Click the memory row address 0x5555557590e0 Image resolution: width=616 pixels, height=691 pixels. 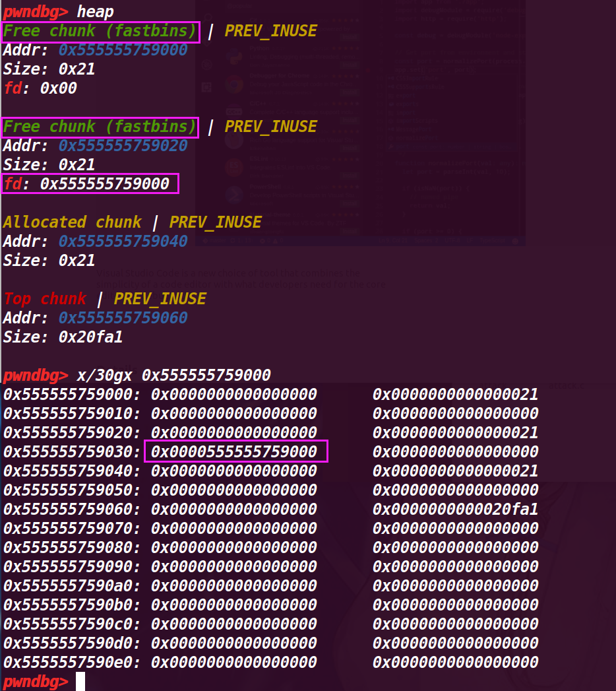72,662
